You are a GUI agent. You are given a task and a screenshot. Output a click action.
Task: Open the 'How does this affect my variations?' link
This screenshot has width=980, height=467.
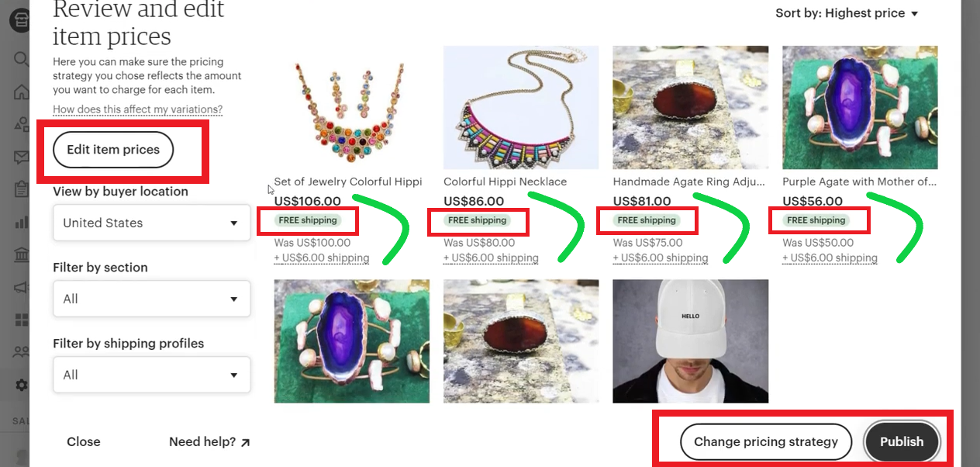(x=138, y=109)
